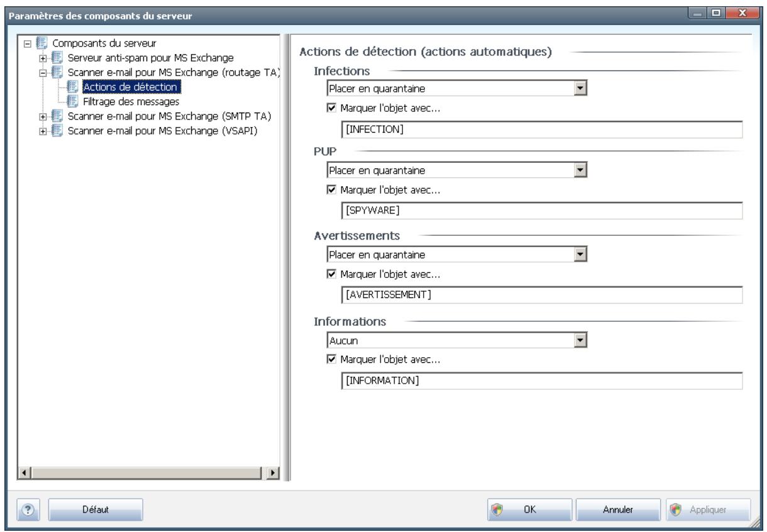Click the [INFECTION] subject tag field
Screen dimensions: 767x532
point(541,130)
